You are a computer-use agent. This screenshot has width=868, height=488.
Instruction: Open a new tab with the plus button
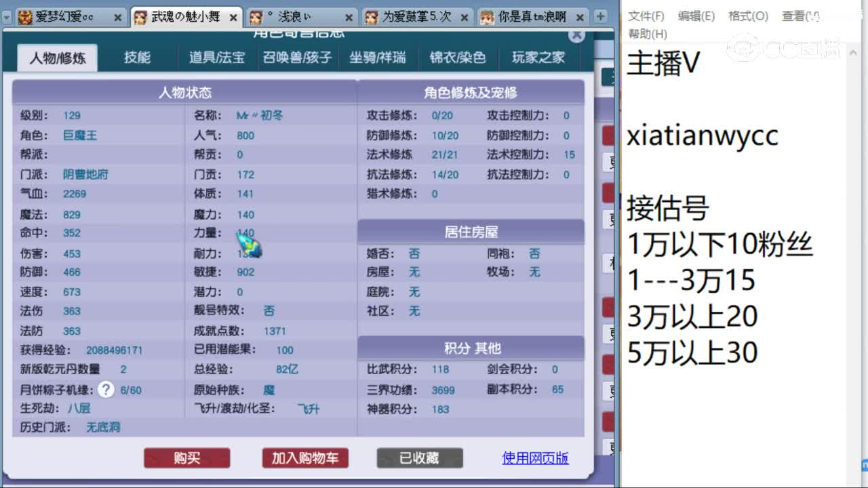(601, 17)
